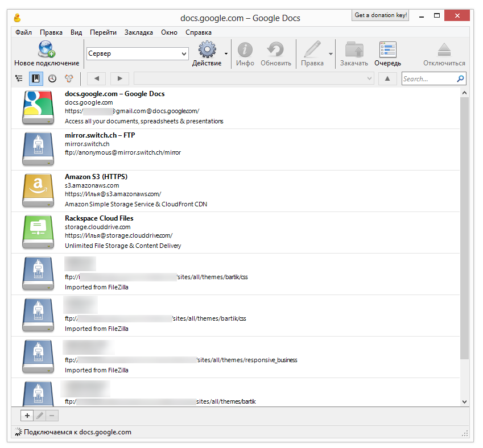Click the Amazon S3 drive icon
This screenshot has height=448, width=483.
click(x=38, y=190)
